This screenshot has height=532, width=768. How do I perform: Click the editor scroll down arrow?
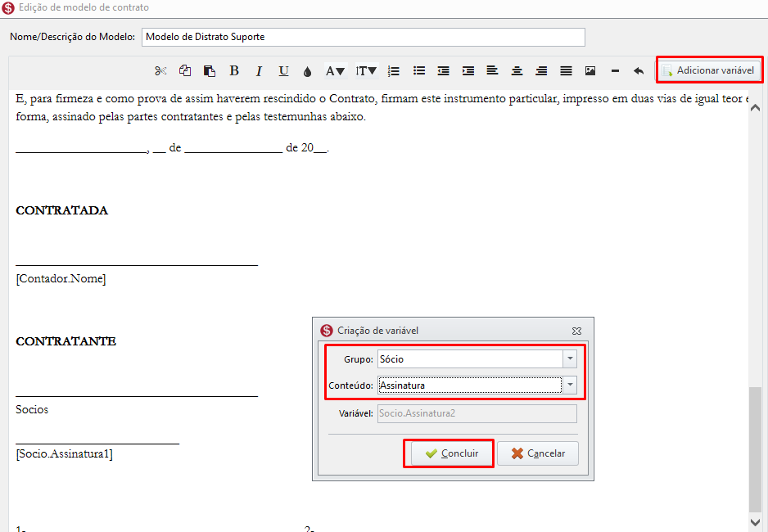pos(755,523)
